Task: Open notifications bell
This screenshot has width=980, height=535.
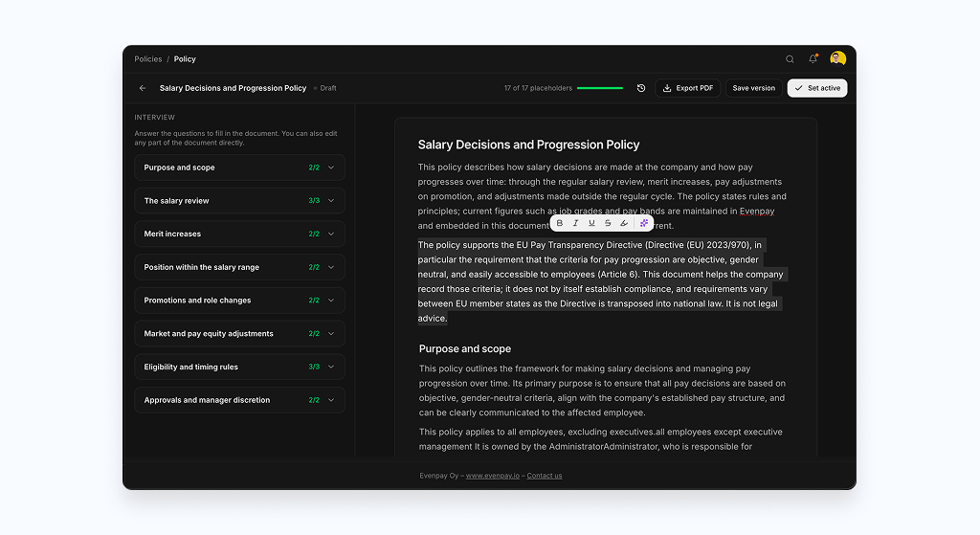Action: coord(813,58)
